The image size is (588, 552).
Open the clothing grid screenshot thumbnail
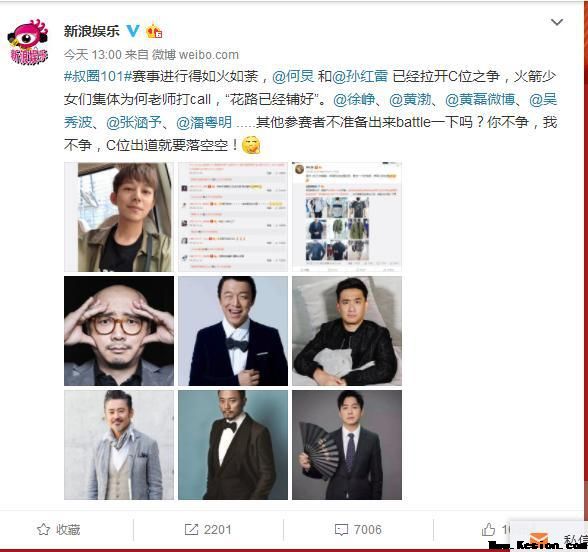pos(347,217)
